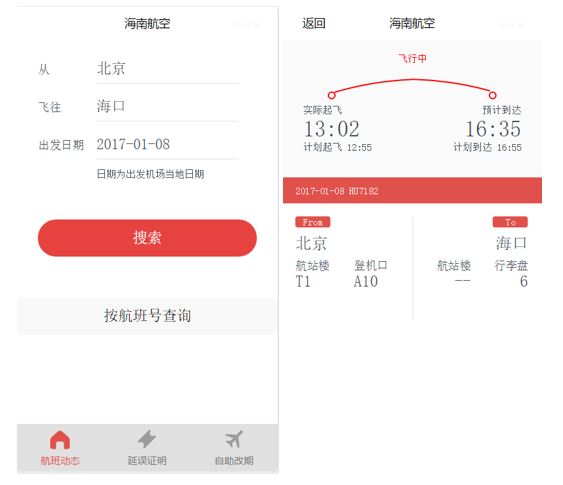Click the 海南航空 title on the search page
563x485 pixels.
147,23
